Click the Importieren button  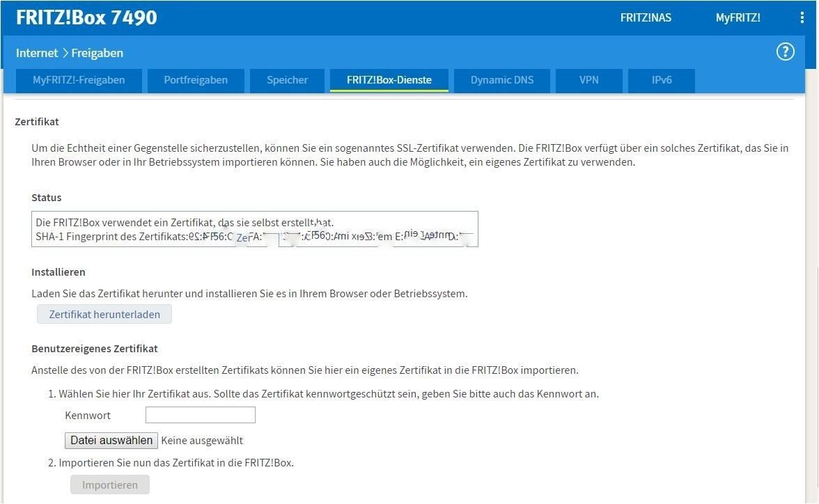(x=110, y=485)
